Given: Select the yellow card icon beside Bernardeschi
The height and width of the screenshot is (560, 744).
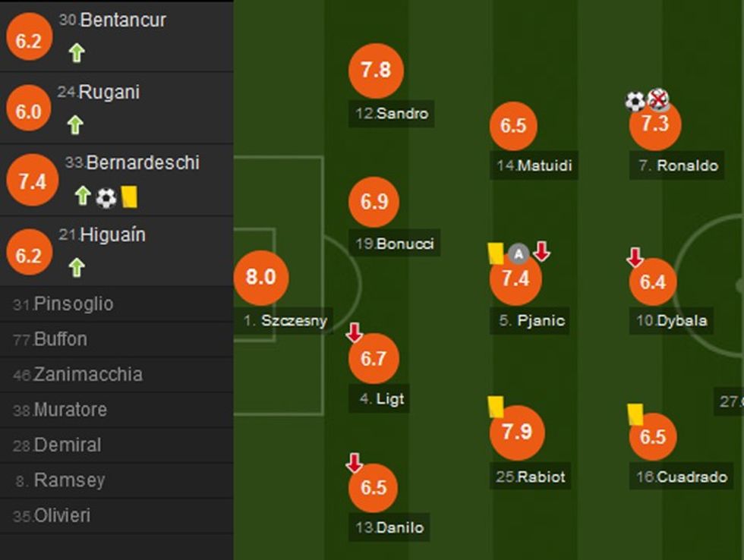Looking at the screenshot, I should click(128, 196).
